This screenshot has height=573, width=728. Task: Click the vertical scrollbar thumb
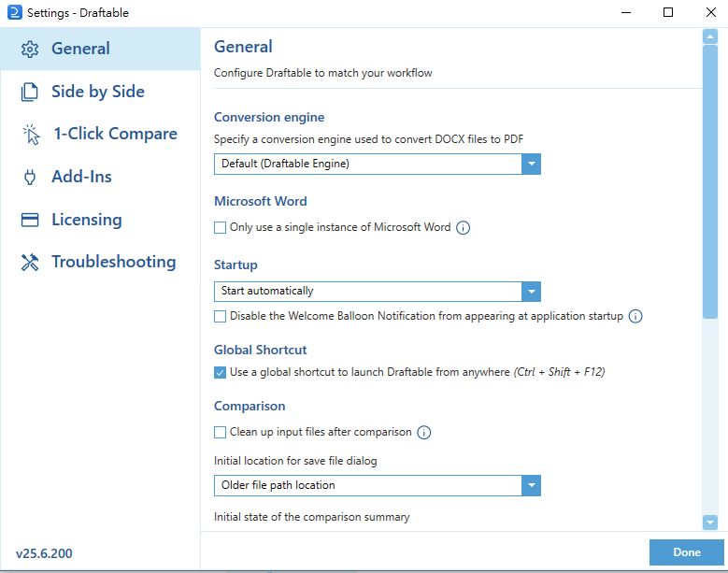tap(710, 181)
